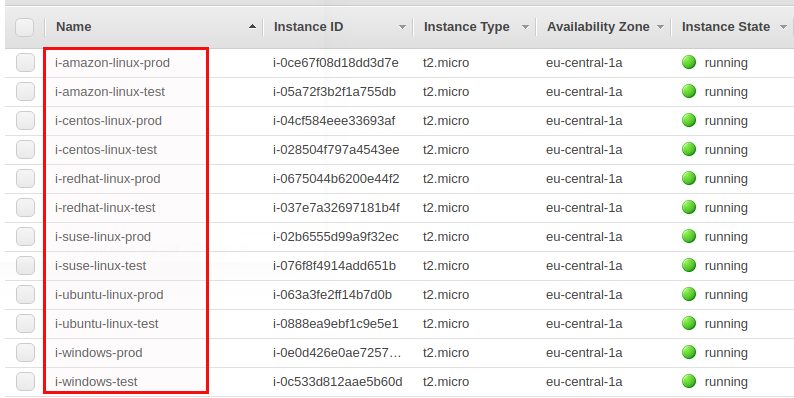Image resolution: width=794 pixels, height=398 pixels.
Task: Select the i-redhat-linux-test name
Action: (105, 208)
